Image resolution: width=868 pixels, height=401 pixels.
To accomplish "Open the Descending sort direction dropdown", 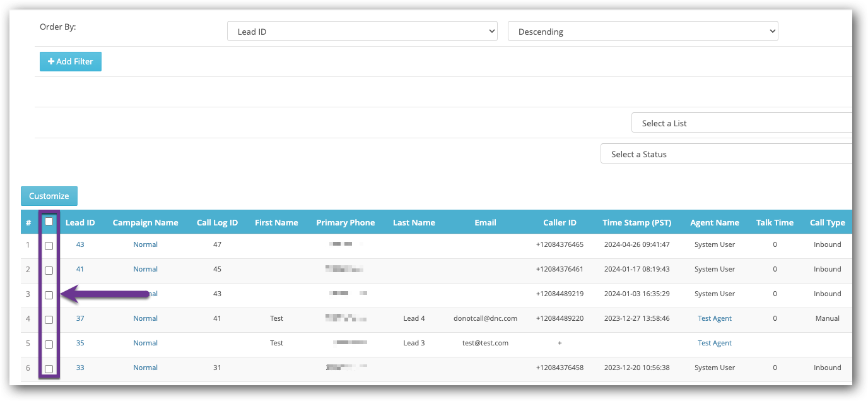I will [643, 30].
